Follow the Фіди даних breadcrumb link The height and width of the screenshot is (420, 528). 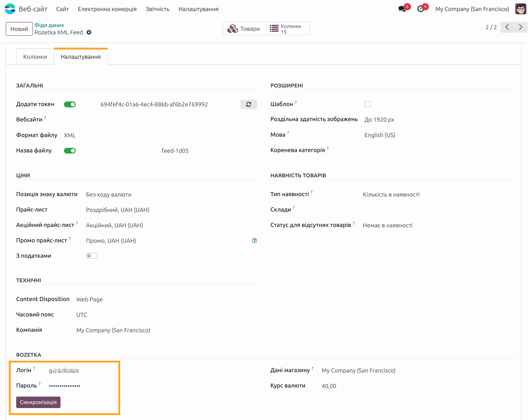click(x=49, y=25)
